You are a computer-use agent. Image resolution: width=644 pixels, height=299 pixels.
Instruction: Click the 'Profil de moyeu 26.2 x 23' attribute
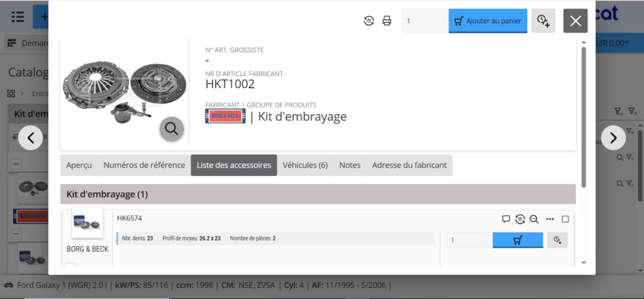point(191,238)
